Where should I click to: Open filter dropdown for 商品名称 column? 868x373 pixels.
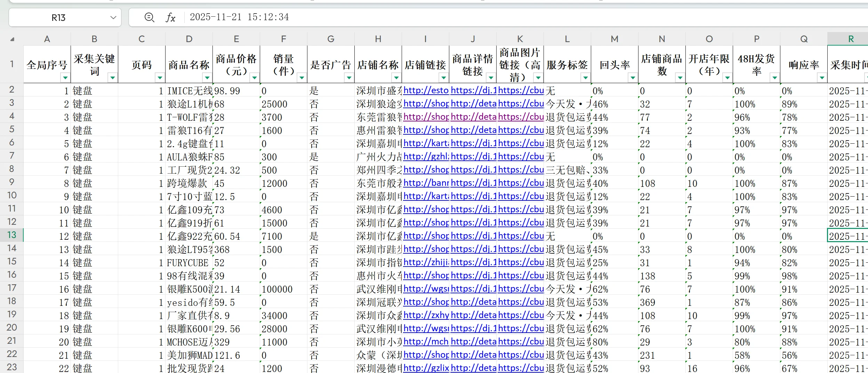tap(207, 78)
